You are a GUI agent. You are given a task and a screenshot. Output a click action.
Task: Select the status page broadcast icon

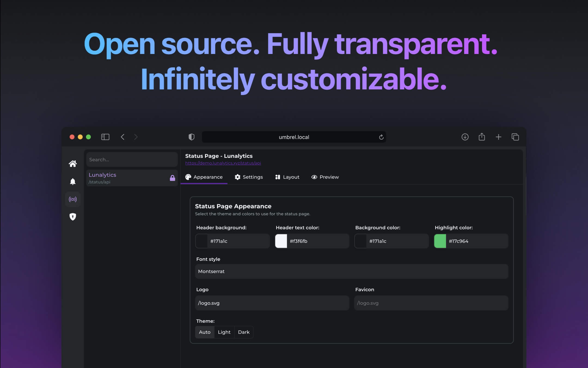pyautogui.click(x=73, y=199)
